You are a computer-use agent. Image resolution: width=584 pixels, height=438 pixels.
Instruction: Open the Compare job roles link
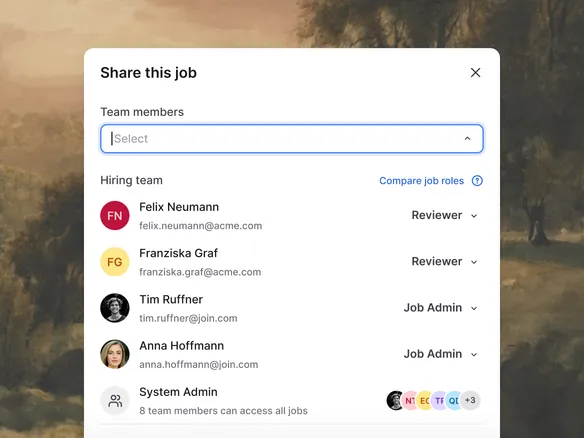pos(421,181)
